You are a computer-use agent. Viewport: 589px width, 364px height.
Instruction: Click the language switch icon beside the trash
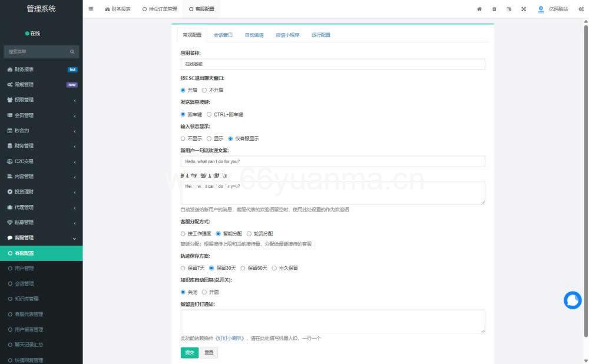(x=509, y=9)
